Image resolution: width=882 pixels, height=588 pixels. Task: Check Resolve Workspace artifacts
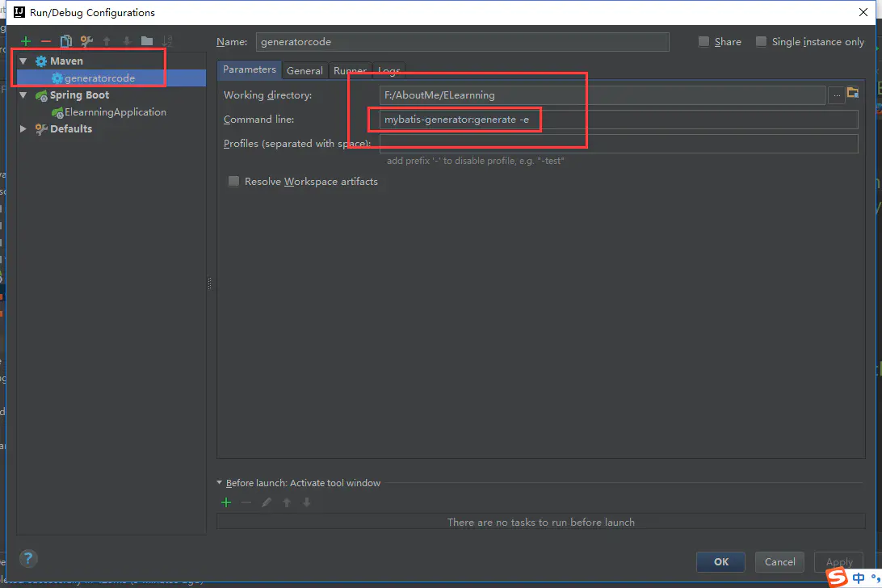click(233, 181)
